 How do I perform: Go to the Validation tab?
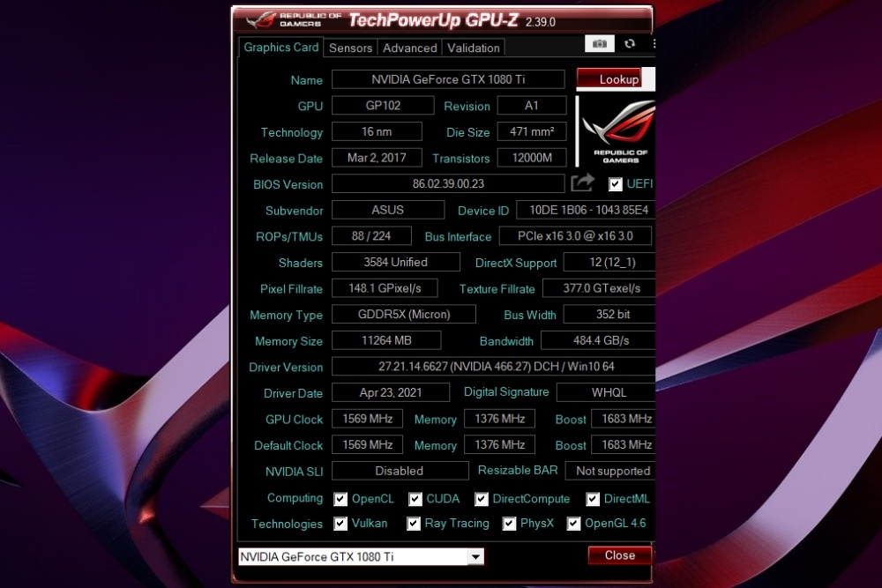[473, 48]
